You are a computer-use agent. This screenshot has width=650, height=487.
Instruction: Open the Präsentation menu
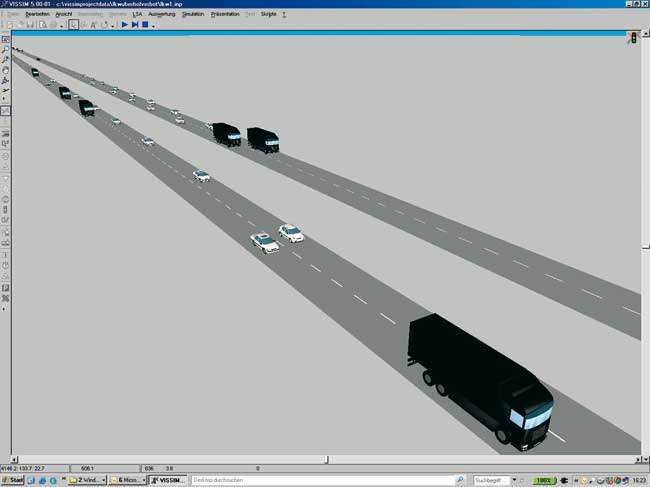[x=225, y=14]
